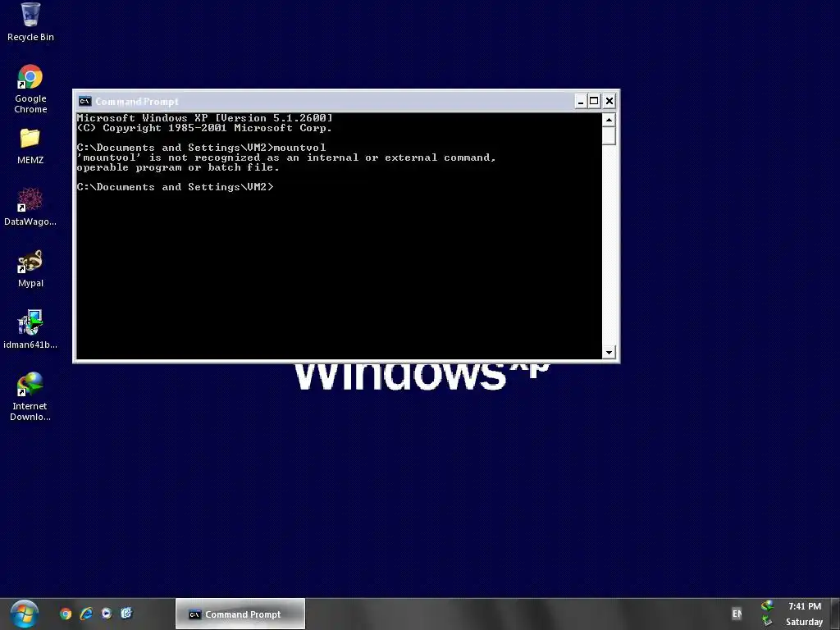840x630 pixels.
Task: Click the last empty prompt line
Action: coord(176,187)
